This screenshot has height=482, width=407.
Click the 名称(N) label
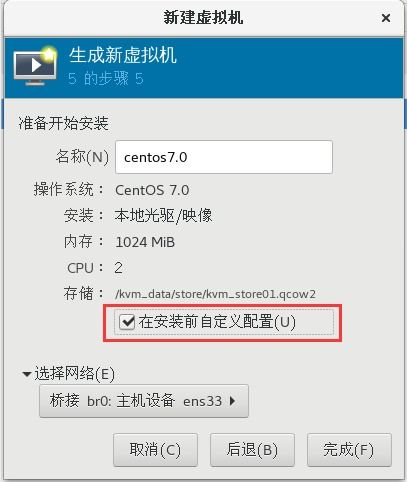(82, 156)
